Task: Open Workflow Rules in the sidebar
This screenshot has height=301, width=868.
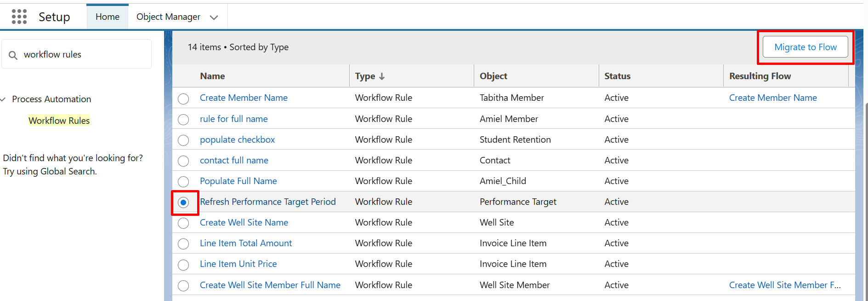Action: click(x=59, y=121)
